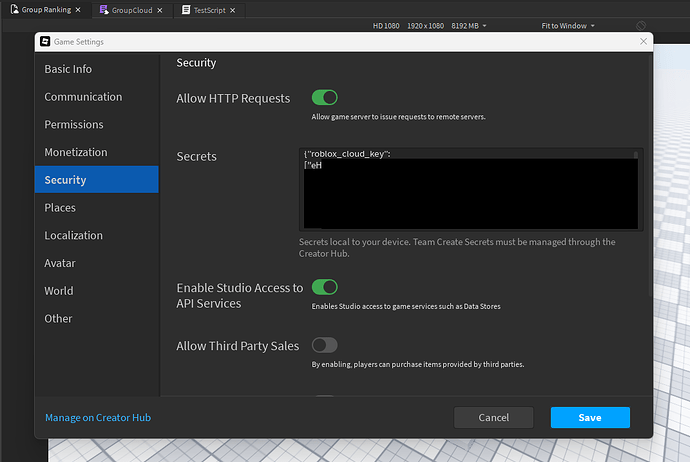Open the HD 1080 device resolution dropdown

coord(429,26)
